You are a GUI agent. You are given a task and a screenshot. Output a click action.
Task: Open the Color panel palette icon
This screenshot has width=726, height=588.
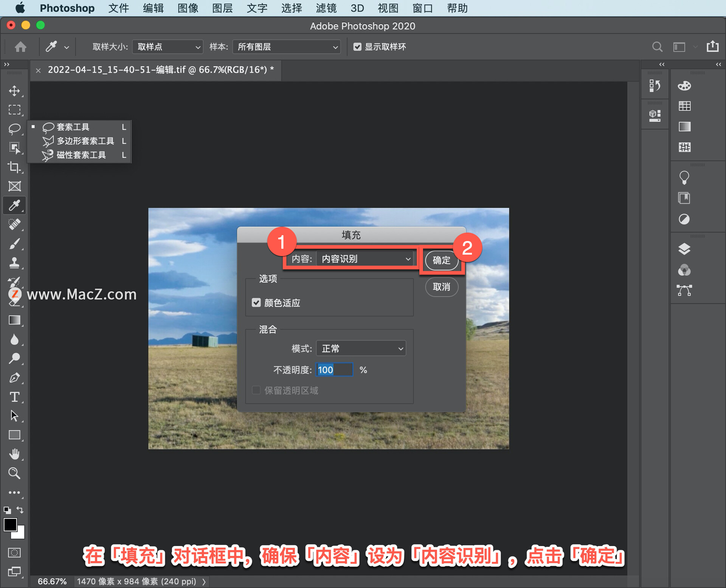point(684,86)
